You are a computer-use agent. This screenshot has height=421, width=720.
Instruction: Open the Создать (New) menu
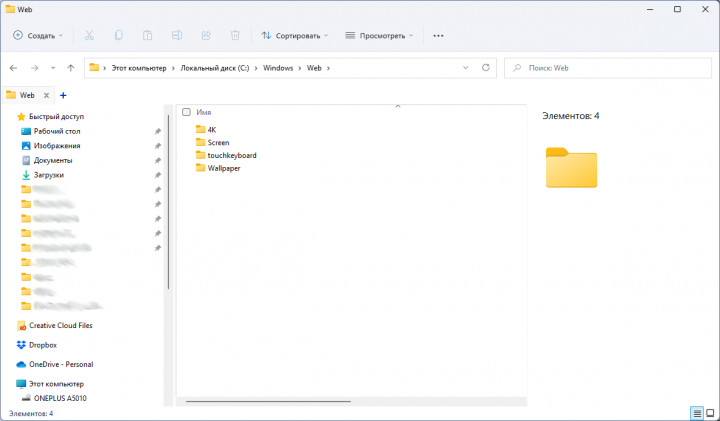click(38, 35)
